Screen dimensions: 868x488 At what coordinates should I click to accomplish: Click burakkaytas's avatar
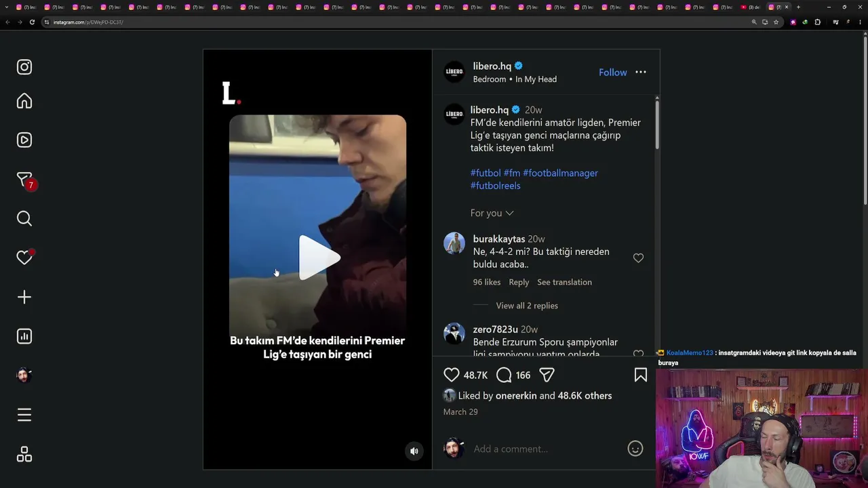[x=454, y=243]
